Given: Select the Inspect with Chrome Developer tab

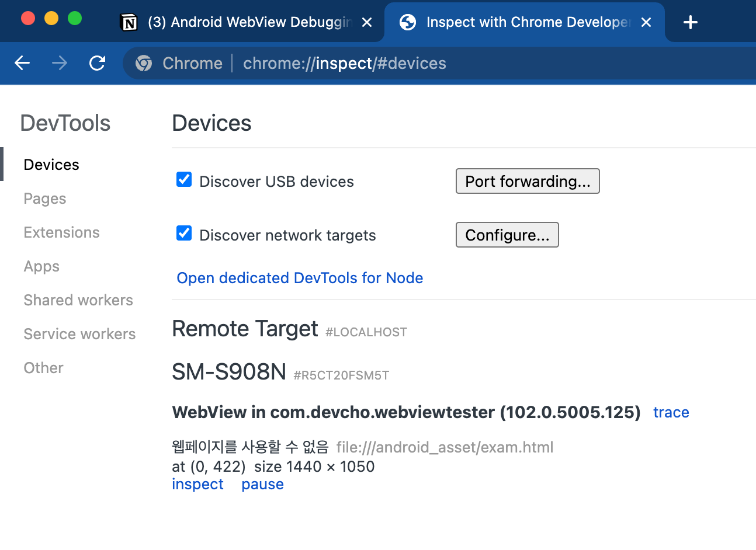Looking at the screenshot, I should pyautogui.click(x=525, y=22).
